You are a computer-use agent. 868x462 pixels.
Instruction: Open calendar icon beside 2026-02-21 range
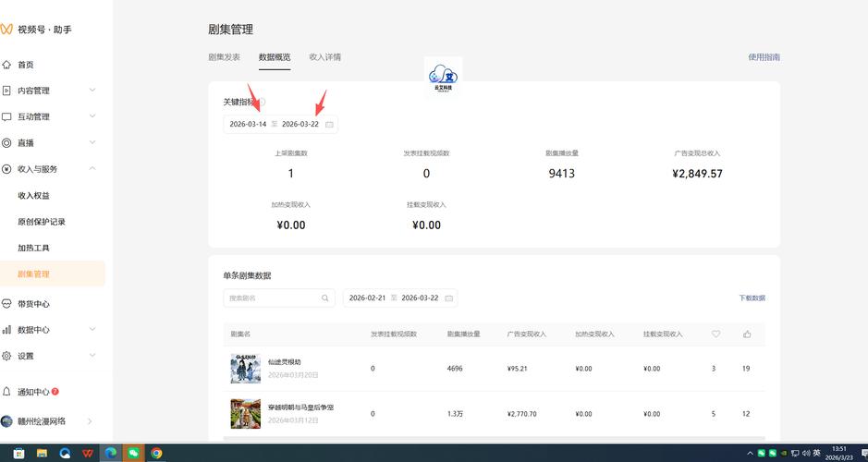click(x=449, y=298)
